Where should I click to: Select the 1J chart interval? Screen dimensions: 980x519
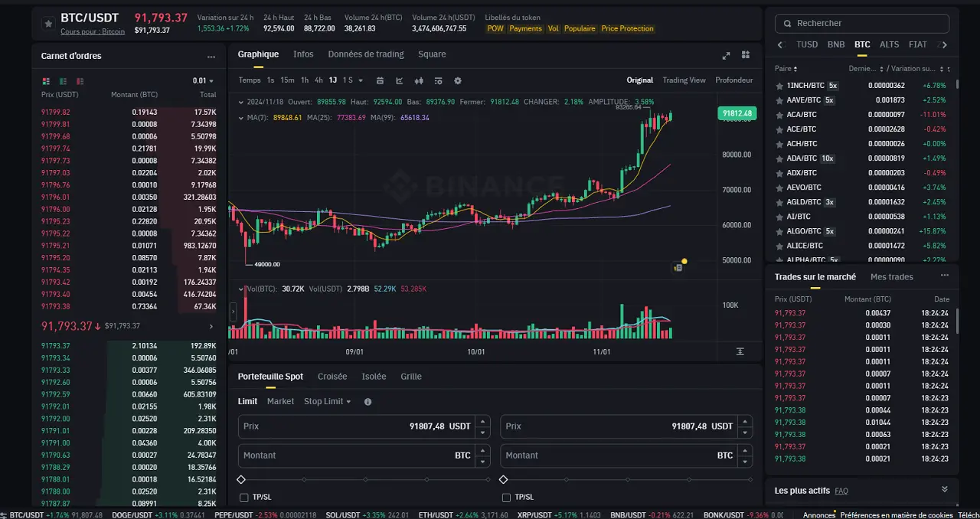tap(333, 80)
